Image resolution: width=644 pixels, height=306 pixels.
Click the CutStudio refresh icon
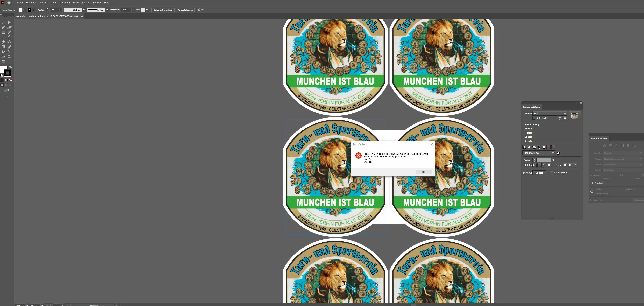click(560, 118)
